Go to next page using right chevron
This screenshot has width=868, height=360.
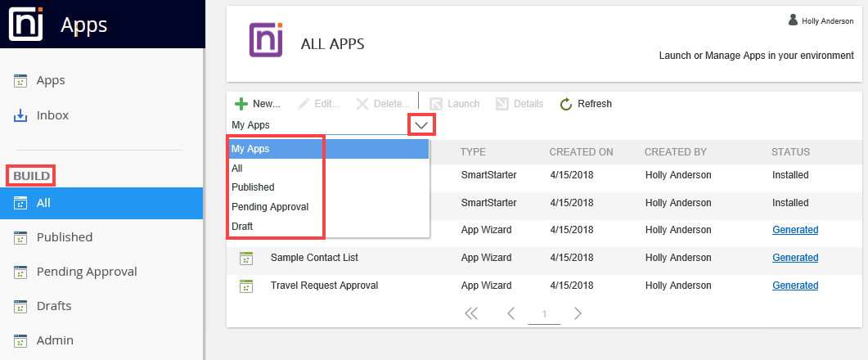(x=578, y=313)
